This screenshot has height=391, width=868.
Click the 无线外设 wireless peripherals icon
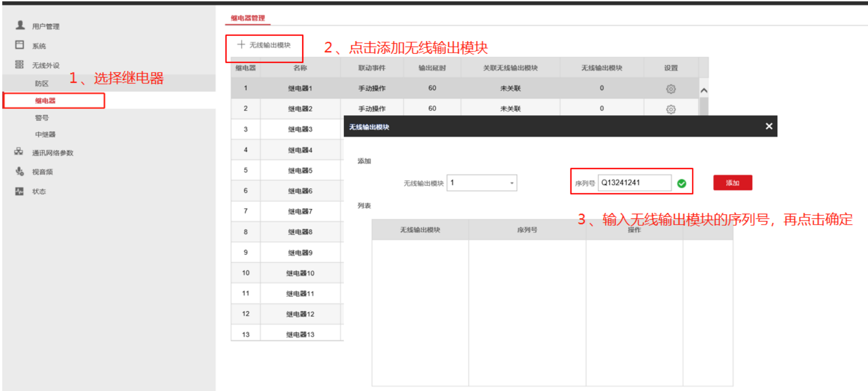click(20, 64)
